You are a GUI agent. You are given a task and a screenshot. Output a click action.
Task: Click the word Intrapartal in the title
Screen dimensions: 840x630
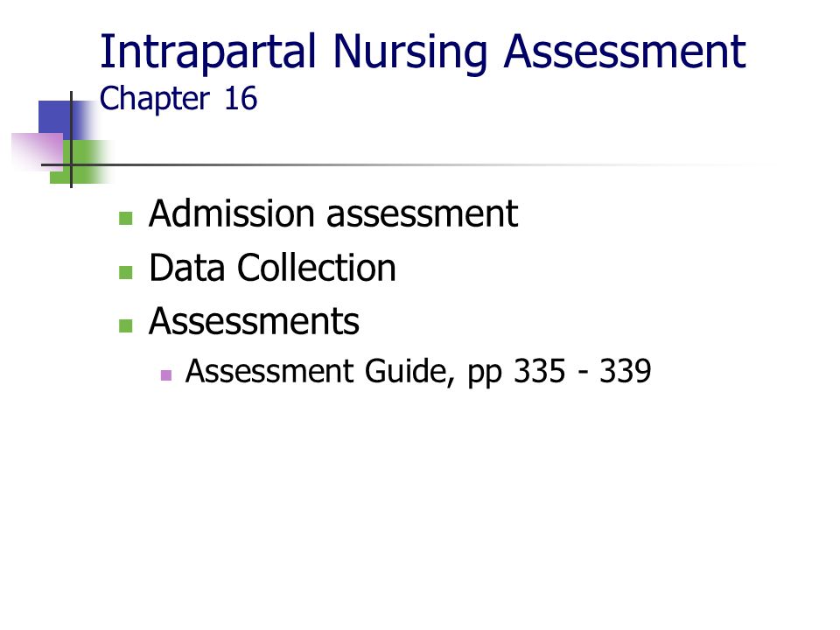208,52
